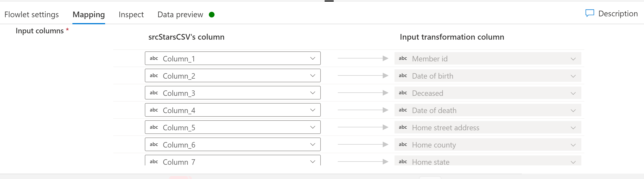The width and height of the screenshot is (644, 179).
Task: Click the green status dot beside Data preview
Action: coord(212,15)
